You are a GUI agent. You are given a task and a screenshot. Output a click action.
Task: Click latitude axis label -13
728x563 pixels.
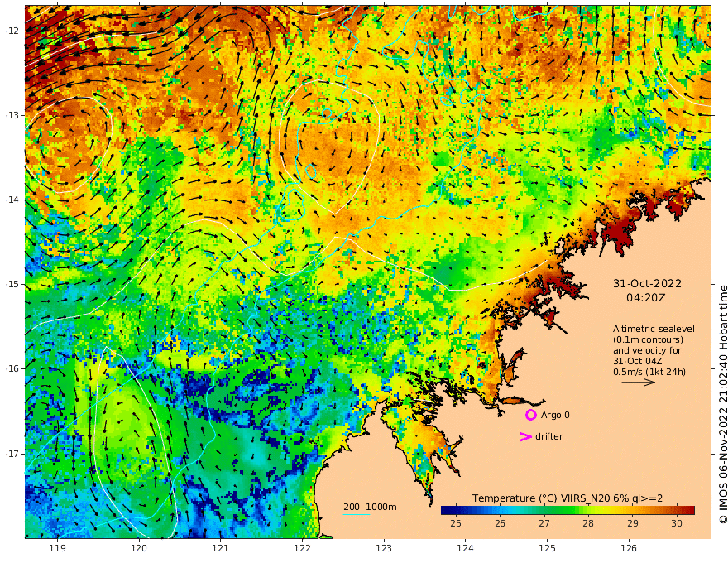click(x=12, y=115)
